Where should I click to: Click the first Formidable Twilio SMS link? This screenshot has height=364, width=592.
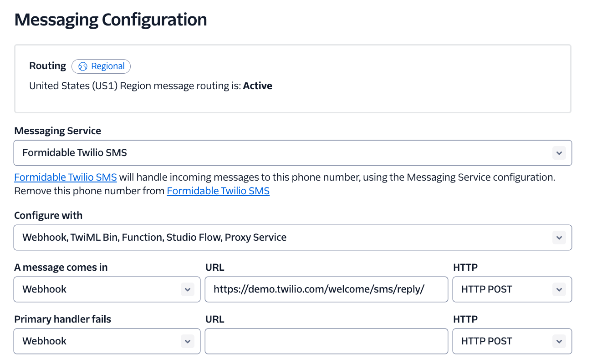click(x=65, y=177)
